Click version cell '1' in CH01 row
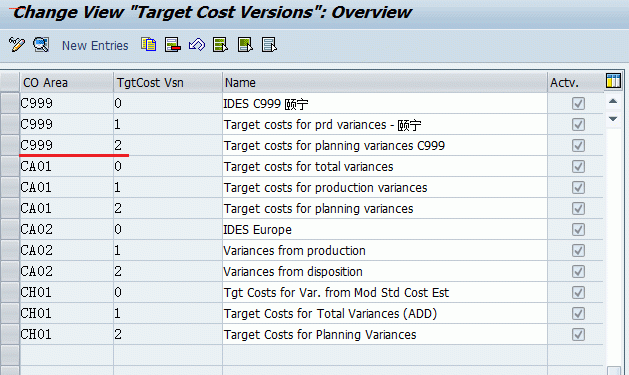 pyautogui.click(x=168, y=313)
